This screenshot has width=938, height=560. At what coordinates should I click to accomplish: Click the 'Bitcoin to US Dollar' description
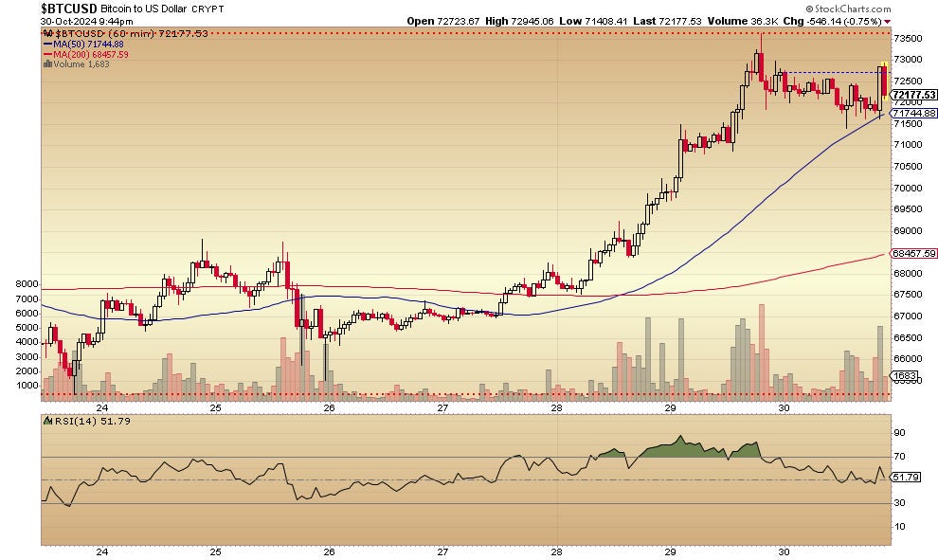coord(144,9)
